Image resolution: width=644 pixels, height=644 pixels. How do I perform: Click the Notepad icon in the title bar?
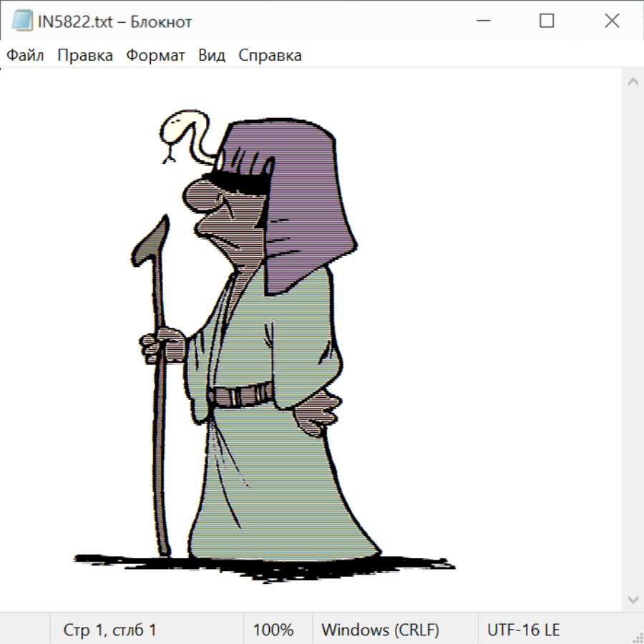click(20, 21)
